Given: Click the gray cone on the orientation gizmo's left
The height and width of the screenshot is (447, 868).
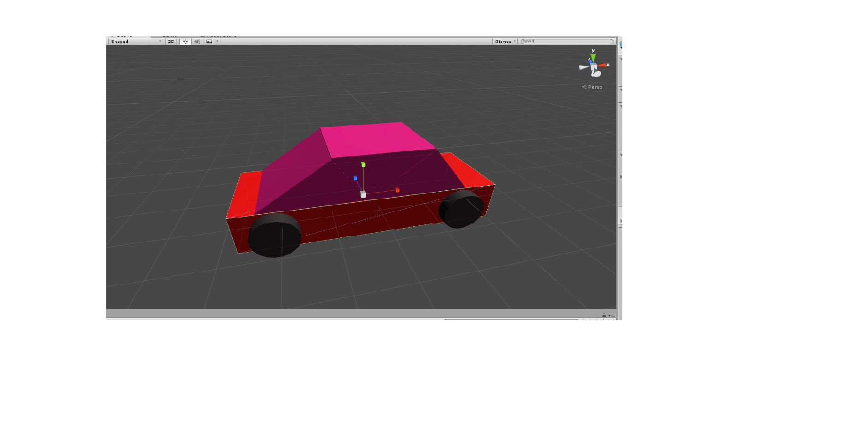Looking at the screenshot, I should [x=584, y=67].
